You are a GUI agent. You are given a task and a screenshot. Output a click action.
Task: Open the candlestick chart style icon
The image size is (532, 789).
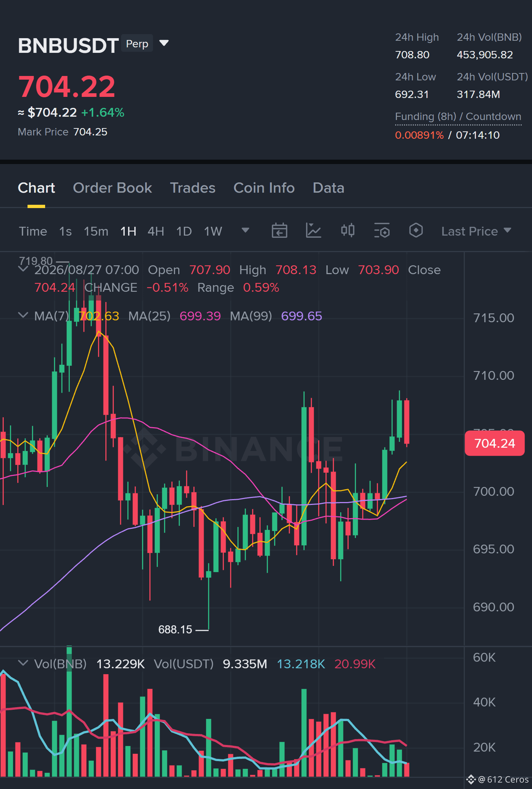[347, 231]
